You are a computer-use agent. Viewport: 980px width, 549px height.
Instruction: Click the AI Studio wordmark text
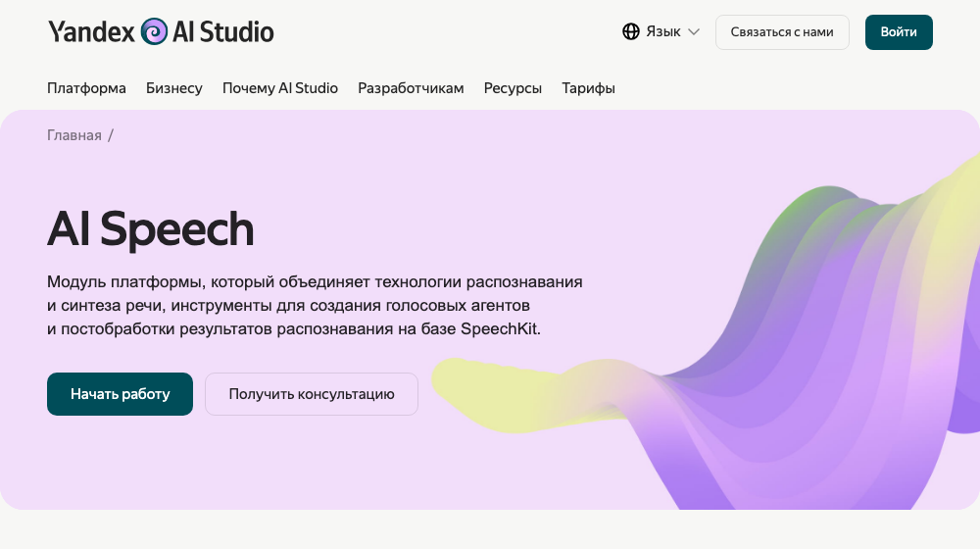(223, 32)
